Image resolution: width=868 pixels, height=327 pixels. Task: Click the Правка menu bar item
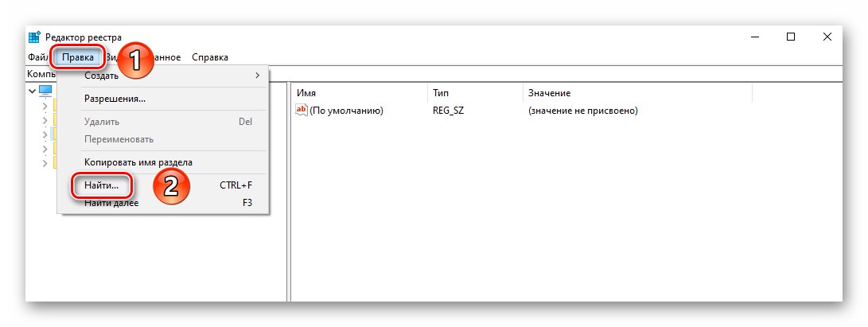pos(77,57)
